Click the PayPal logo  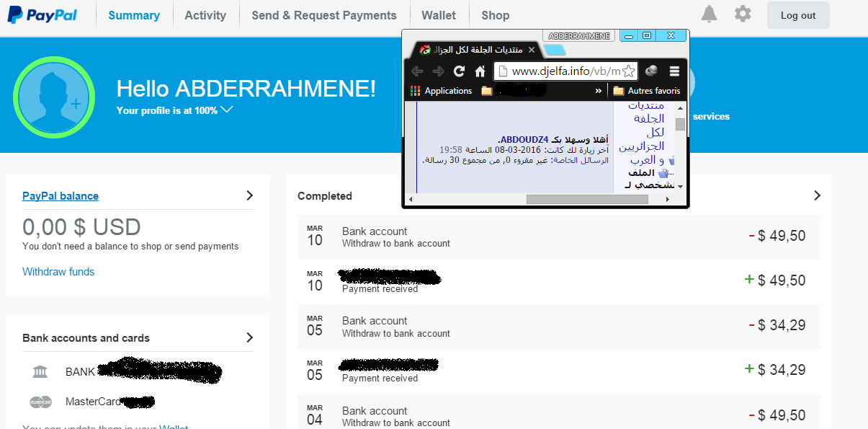[43, 14]
